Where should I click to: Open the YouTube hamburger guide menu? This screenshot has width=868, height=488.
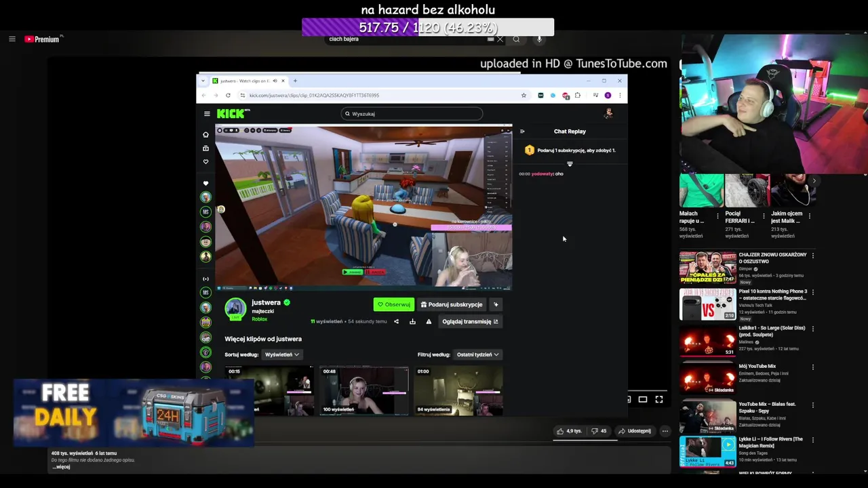point(12,39)
